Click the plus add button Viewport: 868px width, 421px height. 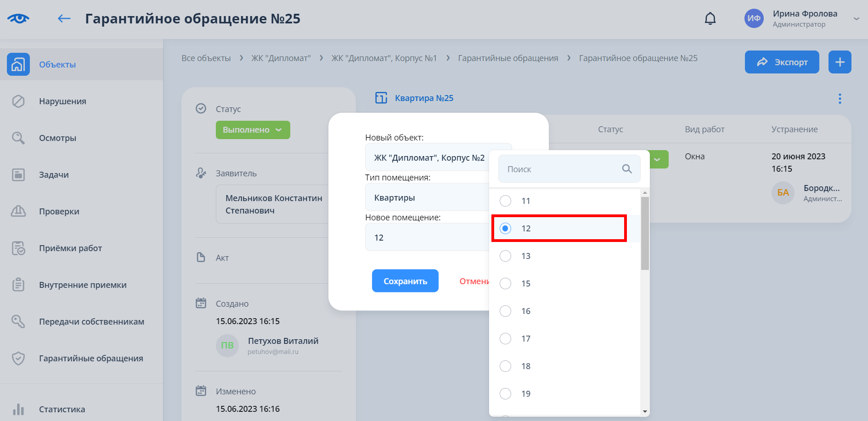pyautogui.click(x=840, y=62)
